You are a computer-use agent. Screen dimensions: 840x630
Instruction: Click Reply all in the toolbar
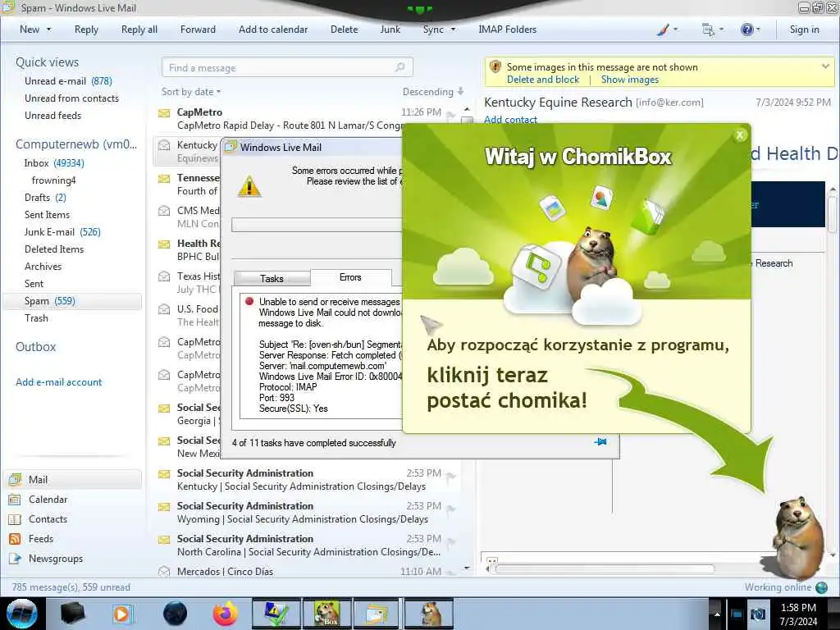coord(139,30)
